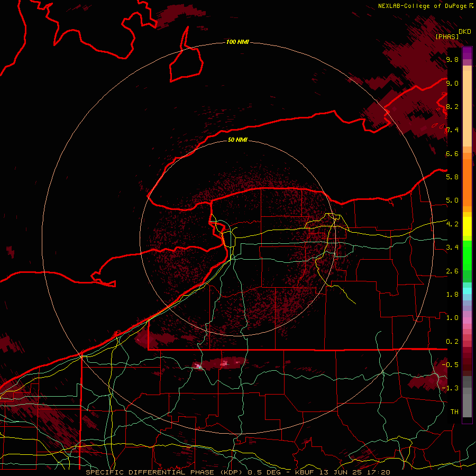Pick the bright green segment of the color bar
Viewport: 476px width, 476px height.
click(x=467, y=254)
